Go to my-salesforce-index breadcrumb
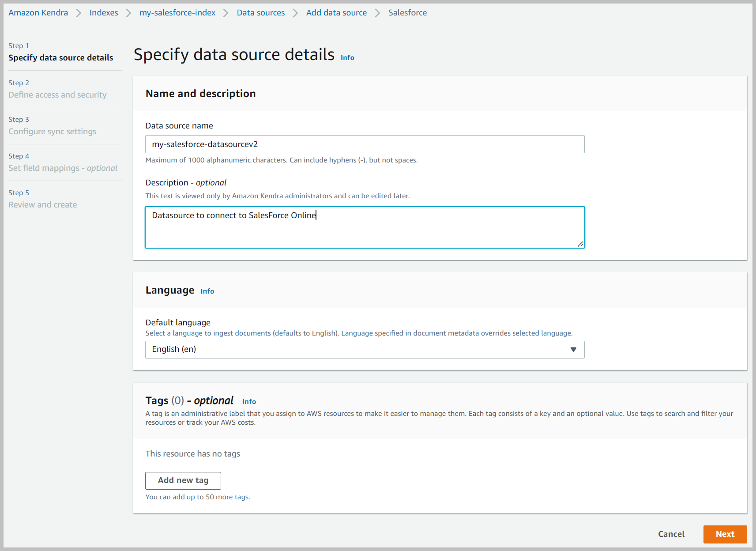The height and width of the screenshot is (551, 756). click(x=177, y=13)
